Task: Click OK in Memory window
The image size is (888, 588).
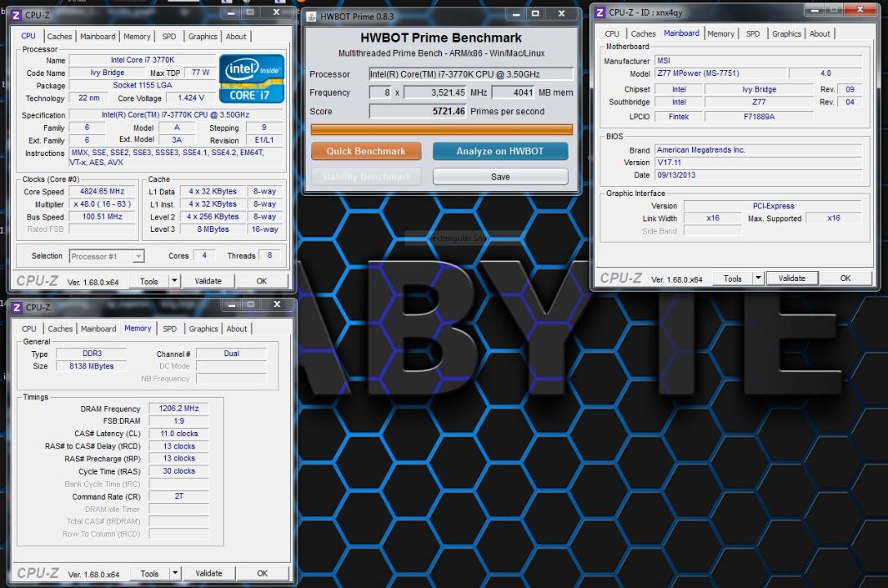Action: click(262, 572)
